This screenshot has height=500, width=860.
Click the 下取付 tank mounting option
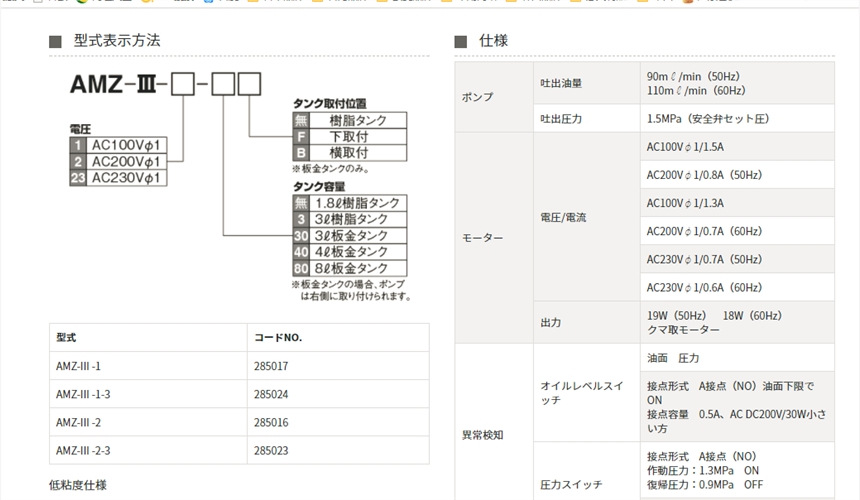tap(349, 137)
